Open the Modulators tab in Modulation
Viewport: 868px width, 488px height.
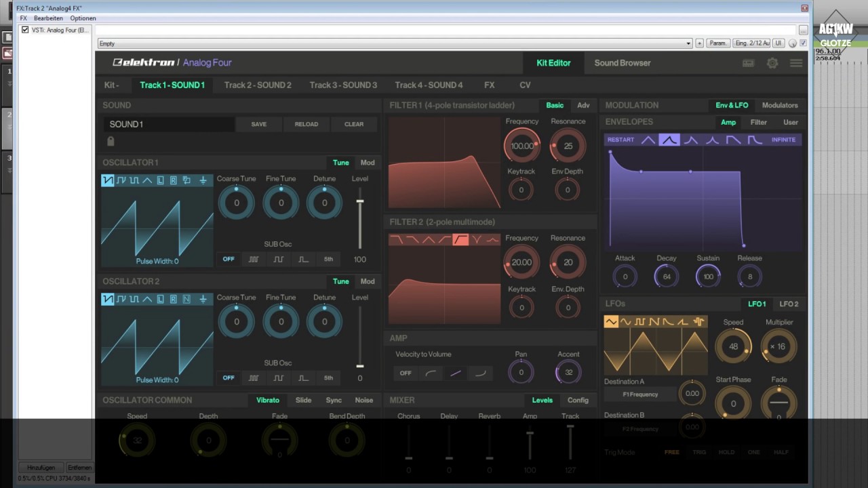[780, 105]
